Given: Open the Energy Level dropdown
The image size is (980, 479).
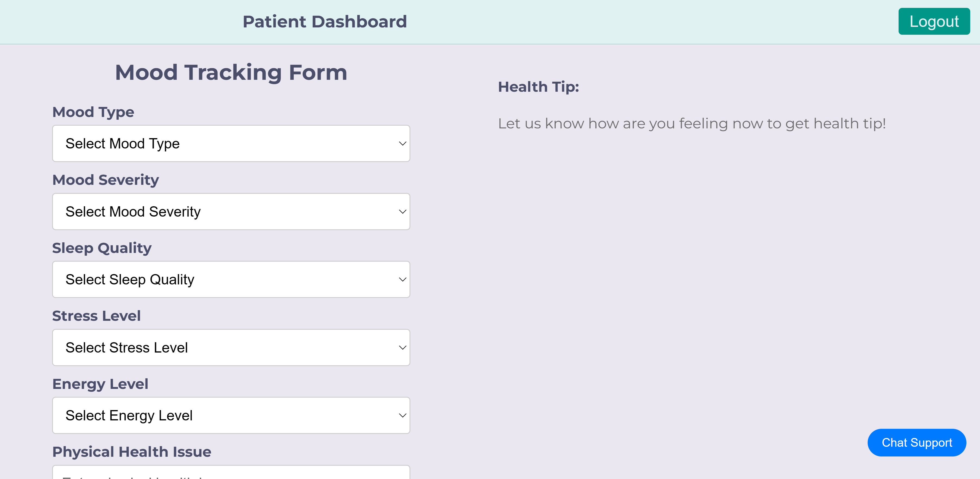Looking at the screenshot, I should click(x=231, y=415).
